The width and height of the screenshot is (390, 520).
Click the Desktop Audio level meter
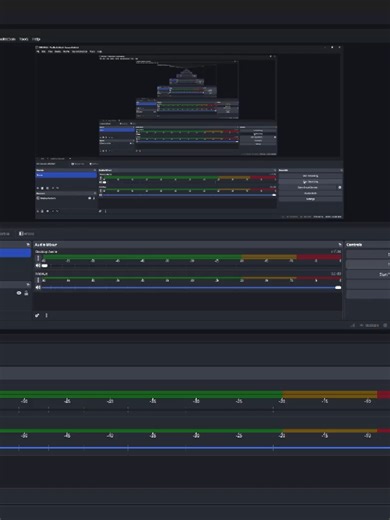coord(192,257)
